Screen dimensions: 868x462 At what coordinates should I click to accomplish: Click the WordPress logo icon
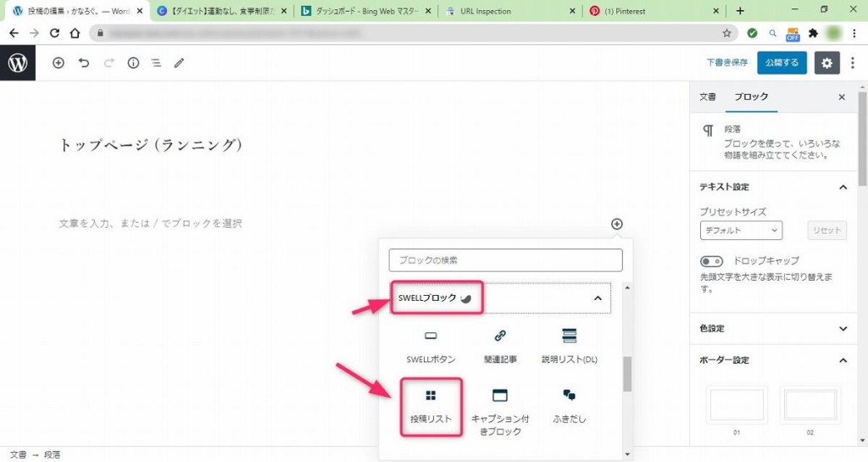tap(18, 63)
